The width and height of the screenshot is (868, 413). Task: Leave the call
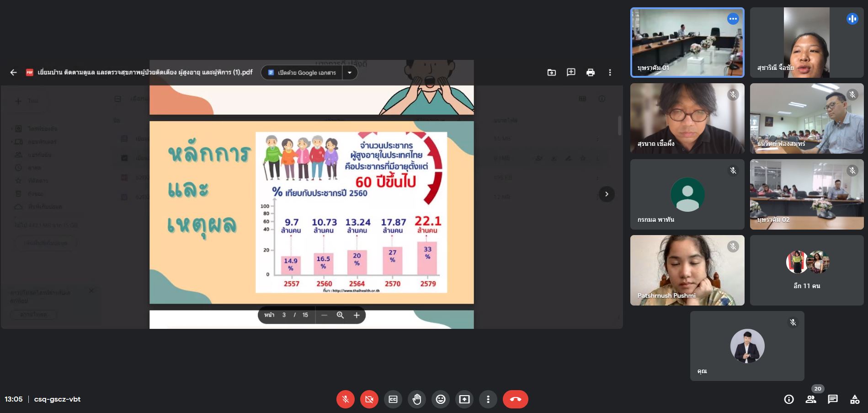(515, 399)
